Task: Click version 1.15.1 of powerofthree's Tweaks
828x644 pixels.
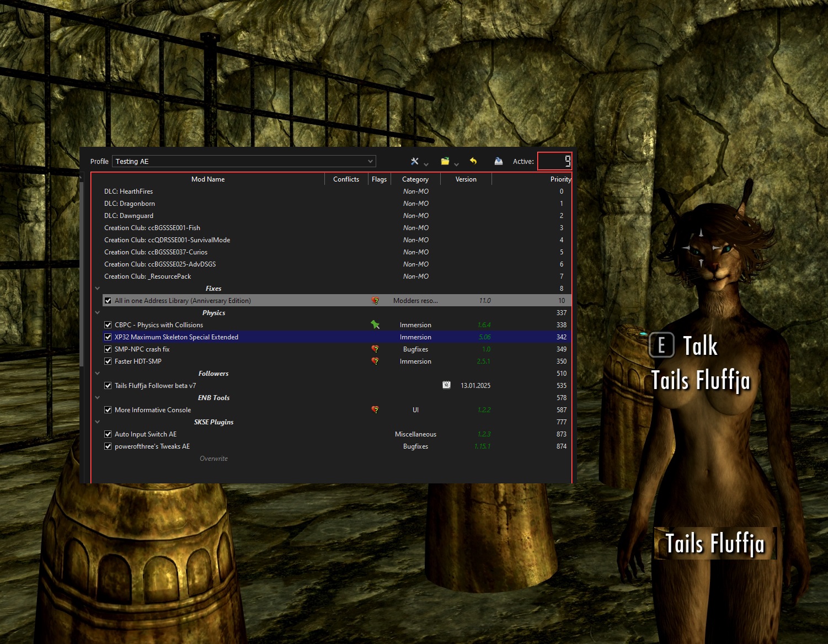Action: tap(482, 446)
